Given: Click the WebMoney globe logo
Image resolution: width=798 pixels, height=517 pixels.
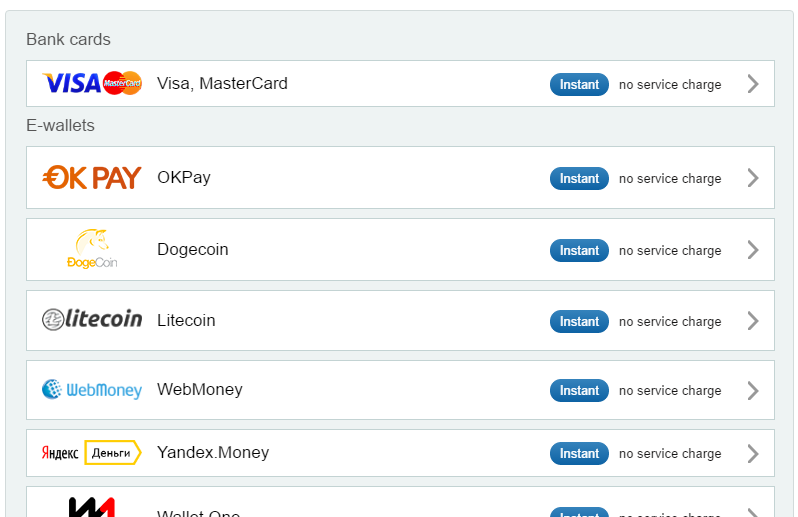Looking at the screenshot, I should point(92,390).
